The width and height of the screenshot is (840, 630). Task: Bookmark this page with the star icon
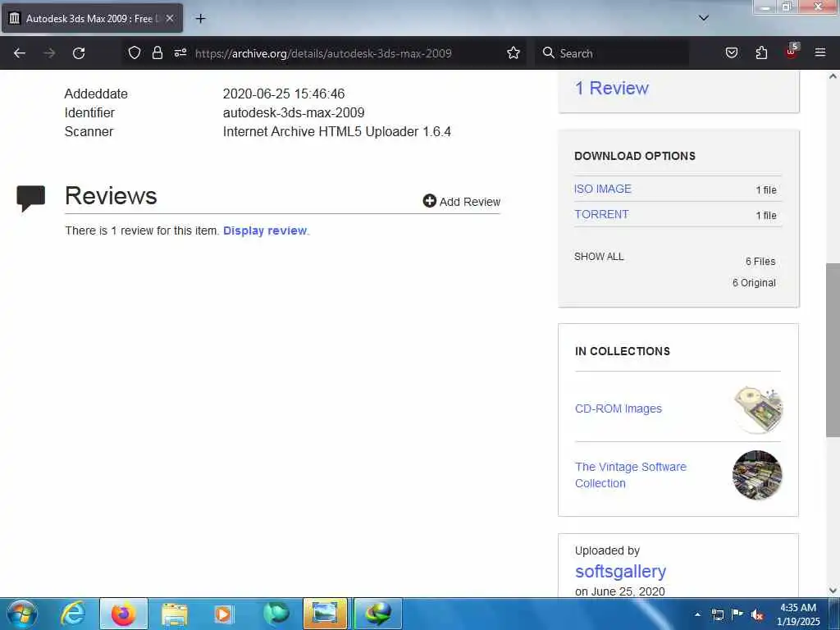514,52
